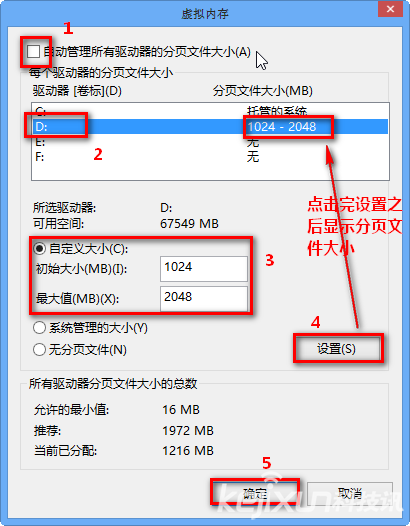Click the 设置(S) button

338,349
